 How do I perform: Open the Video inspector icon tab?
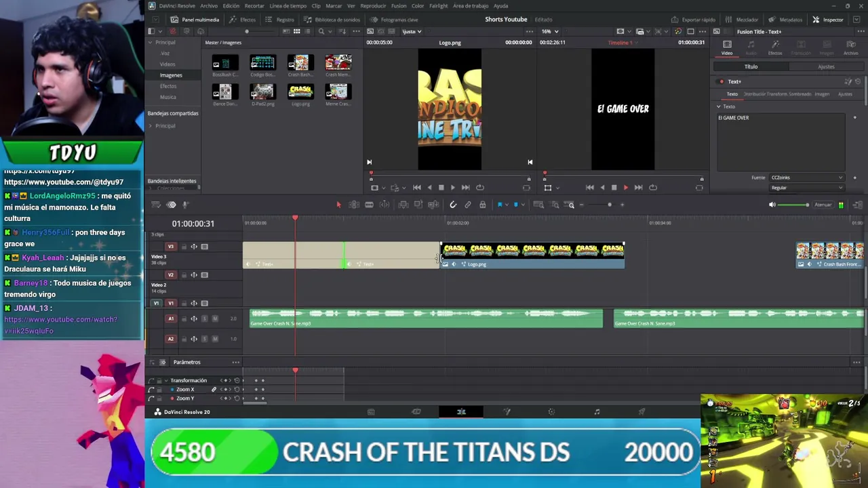tap(727, 47)
